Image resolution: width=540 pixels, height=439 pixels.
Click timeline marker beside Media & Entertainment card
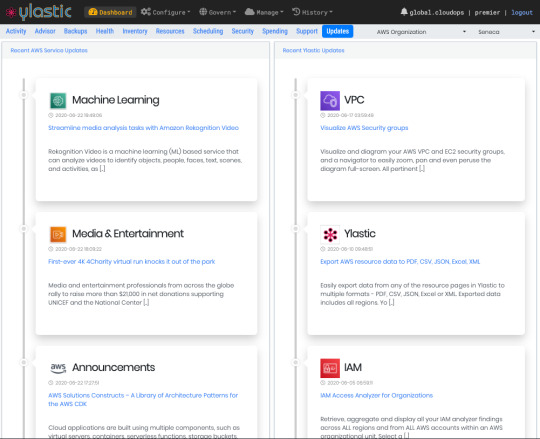point(24,229)
